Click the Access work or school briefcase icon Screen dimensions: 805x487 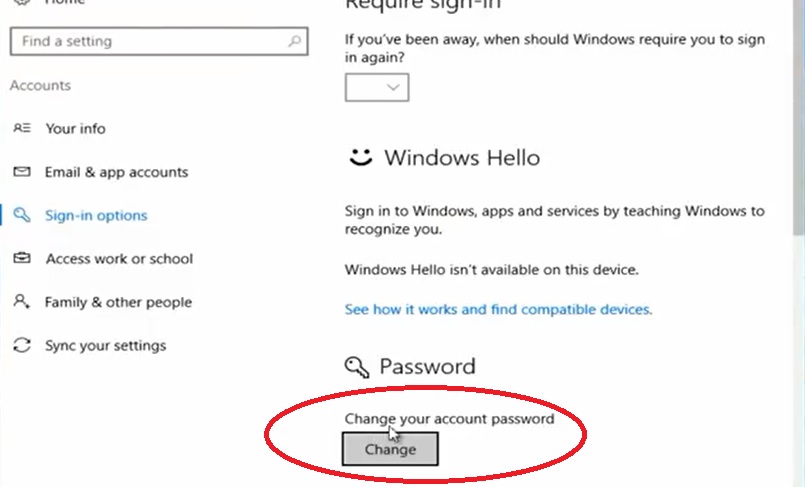pyautogui.click(x=22, y=258)
